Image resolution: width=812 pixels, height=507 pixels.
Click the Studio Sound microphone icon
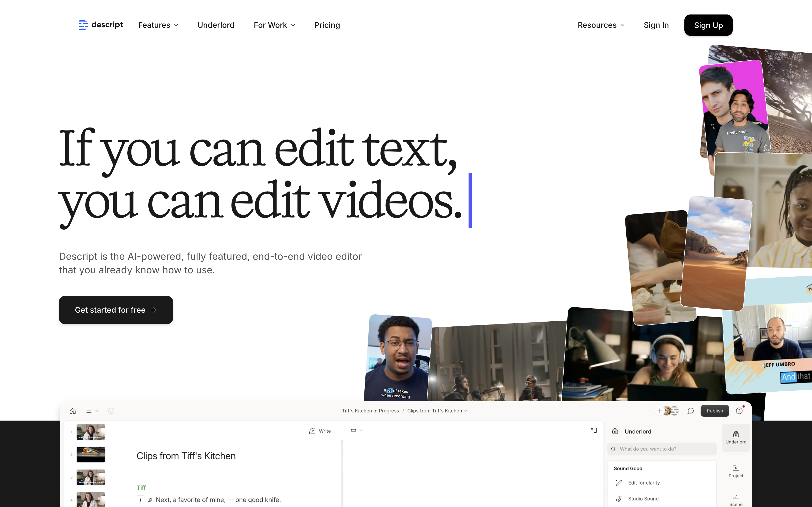coord(619,499)
